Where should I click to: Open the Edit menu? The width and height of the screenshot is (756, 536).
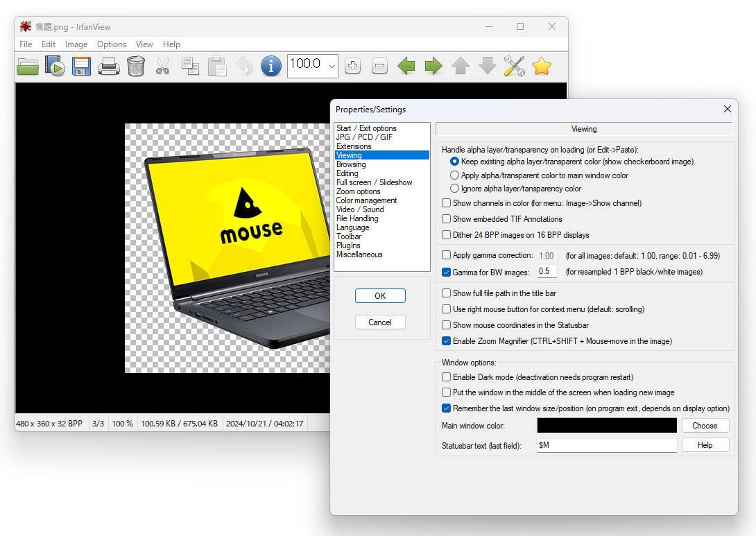click(x=49, y=44)
